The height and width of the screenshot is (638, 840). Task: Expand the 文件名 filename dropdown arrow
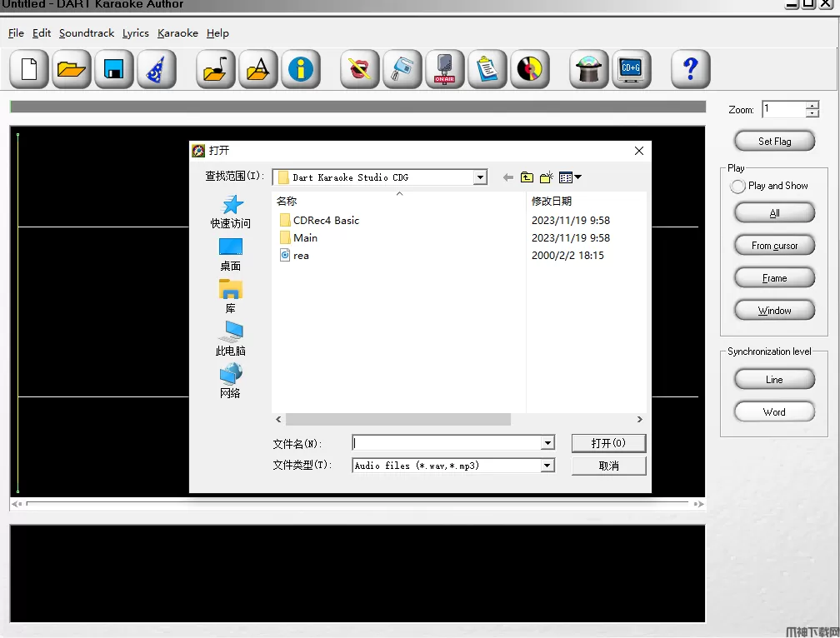(547, 443)
